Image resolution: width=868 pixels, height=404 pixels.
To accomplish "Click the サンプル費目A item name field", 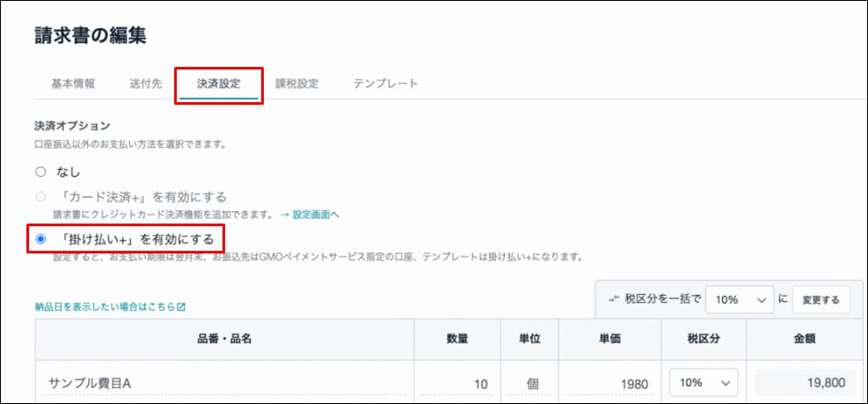I will click(x=224, y=383).
